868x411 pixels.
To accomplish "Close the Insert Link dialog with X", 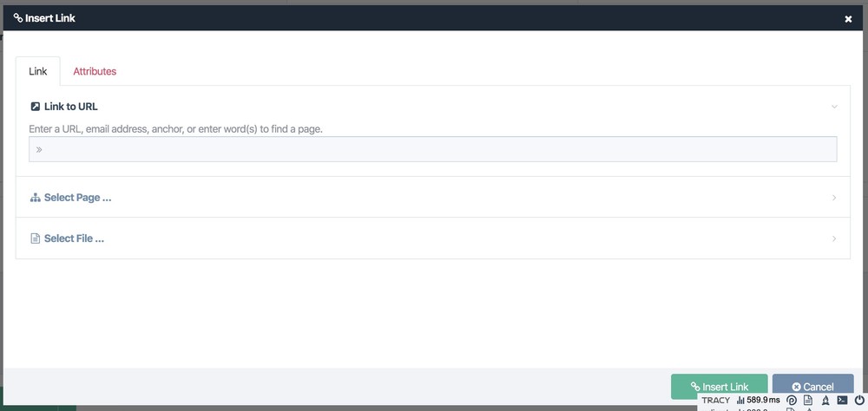I will coord(848,19).
